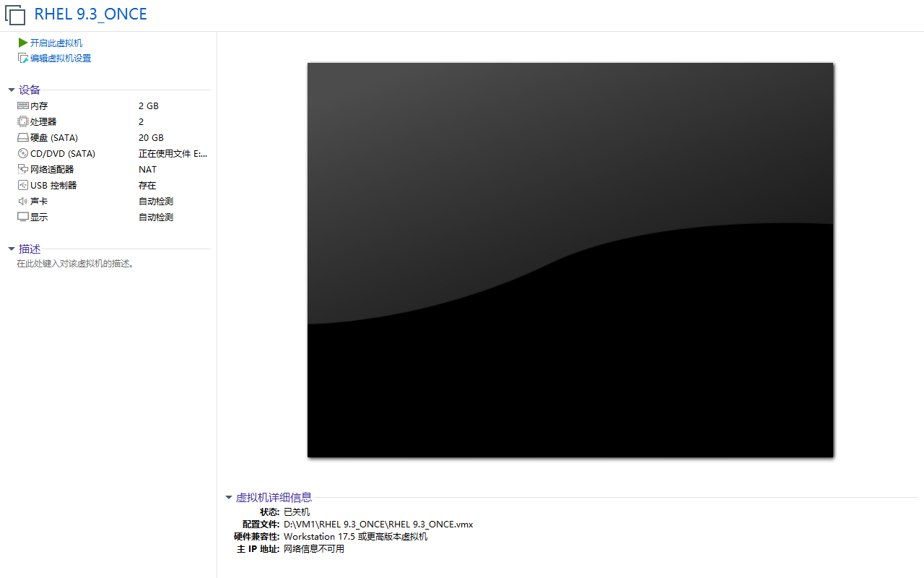Screen dimensions: 924x578
Task: Click the 设备 section heading text
Action: pos(30,90)
